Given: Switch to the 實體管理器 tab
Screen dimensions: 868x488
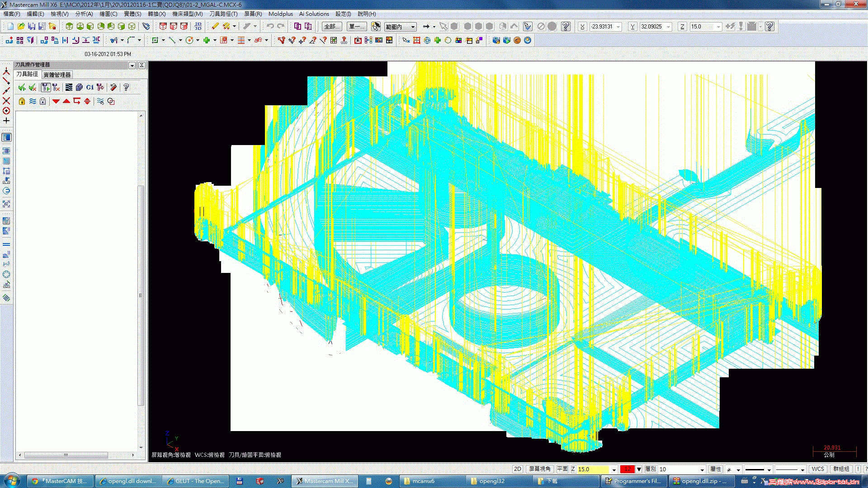Looking at the screenshot, I should click(x=57, y=75).
